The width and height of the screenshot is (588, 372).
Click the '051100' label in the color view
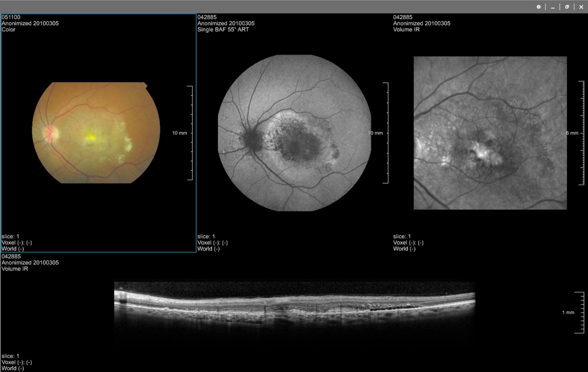click(x=11, y=17)
